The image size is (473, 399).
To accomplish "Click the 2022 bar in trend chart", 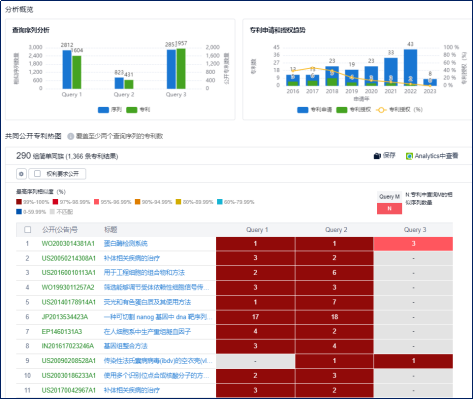I will click(x=410, y=67).
